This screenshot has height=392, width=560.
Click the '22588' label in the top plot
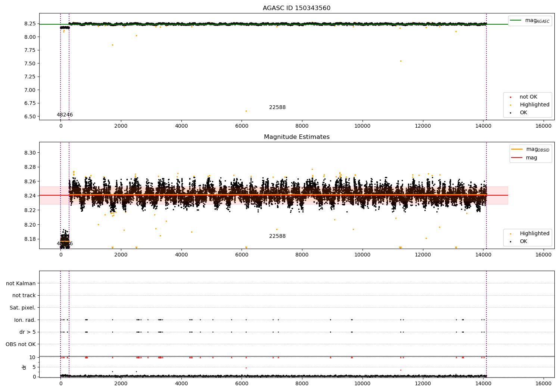[x=277, y=108]
